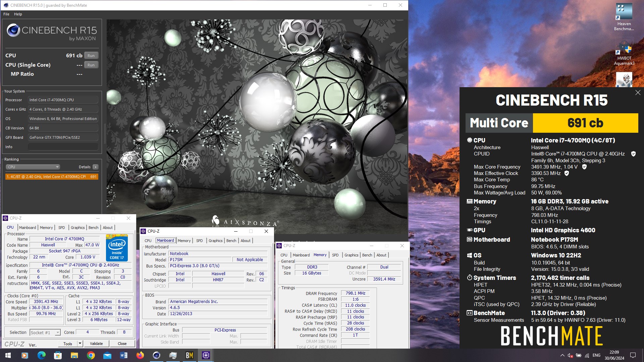Image resolution: width=644 pixels, height=362 pixels.
Task: Click the shield beside Max Core Frequency
Action: pos(584,167)
